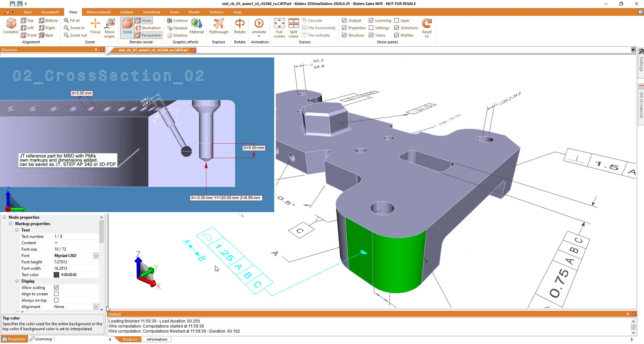Open the Font dropdown showing Myriad CAD
644x344 pixels.
[96, 255]
